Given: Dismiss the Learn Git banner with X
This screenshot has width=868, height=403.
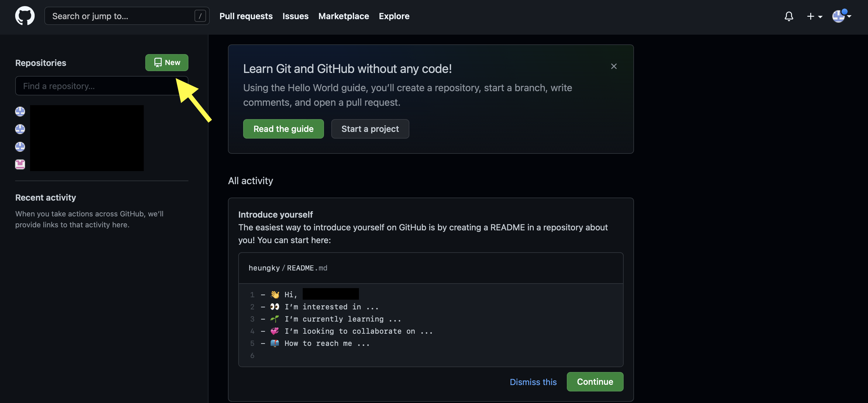Looking at the screenshot, I should point(614,66).
